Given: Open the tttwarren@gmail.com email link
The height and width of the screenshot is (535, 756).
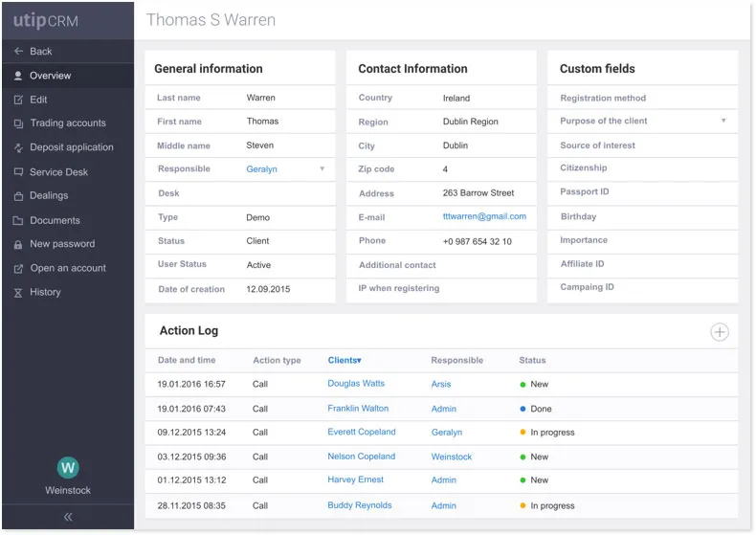Looking at the screenshot, I should click(x=484, y=216).
